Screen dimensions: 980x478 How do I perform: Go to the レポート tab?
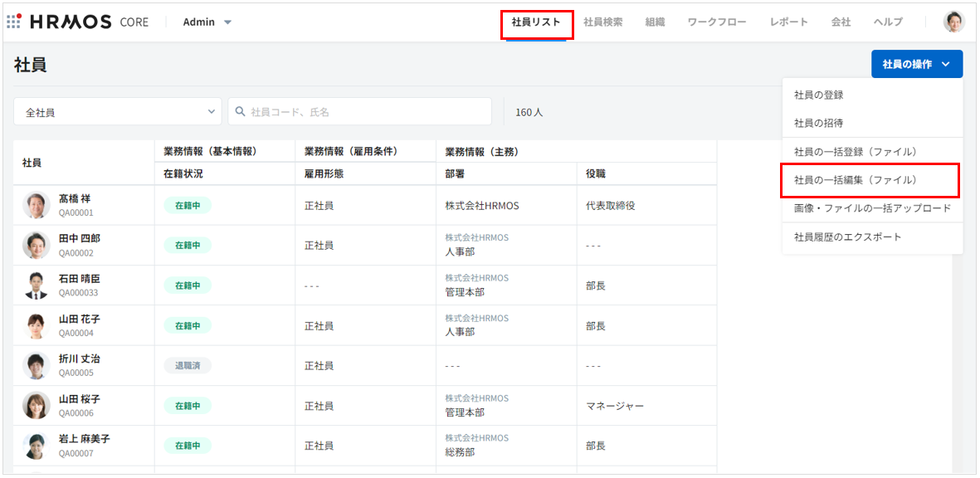tap(788, 22)
